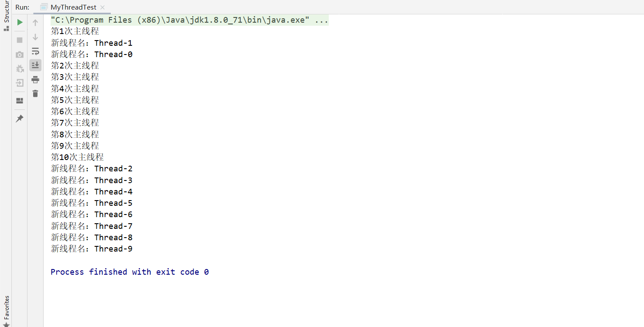Image resolution: width=644 pixels, height=327 pixels.
Task: Click the line "第9次主线程"
Action: pyautogui.click(x=75, y=146)
